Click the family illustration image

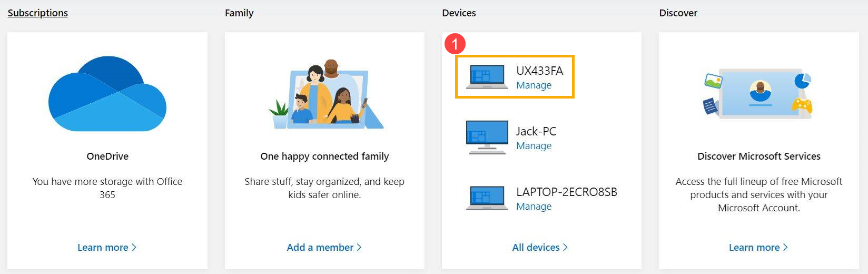pyautogui.click(x=325, y=95)
